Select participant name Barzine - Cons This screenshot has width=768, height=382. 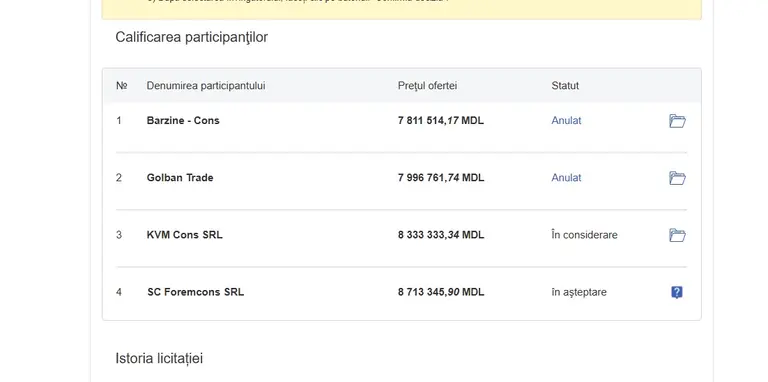click(x=183, y=120)
